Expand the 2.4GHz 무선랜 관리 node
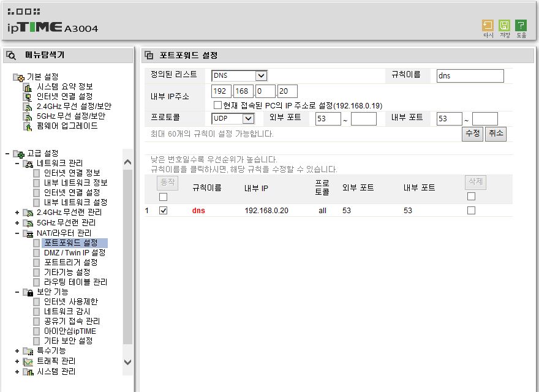This screenshot has width=539, height=392. (17, 213)
